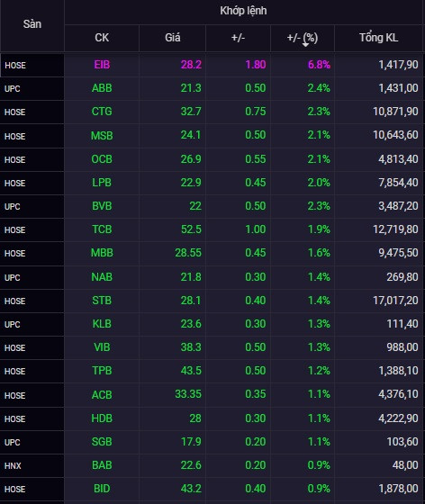Image resolution: width=425 pixels, height=504 pixels.
Task: Select LPB percent change 2.0%
Action: (319, 183)
